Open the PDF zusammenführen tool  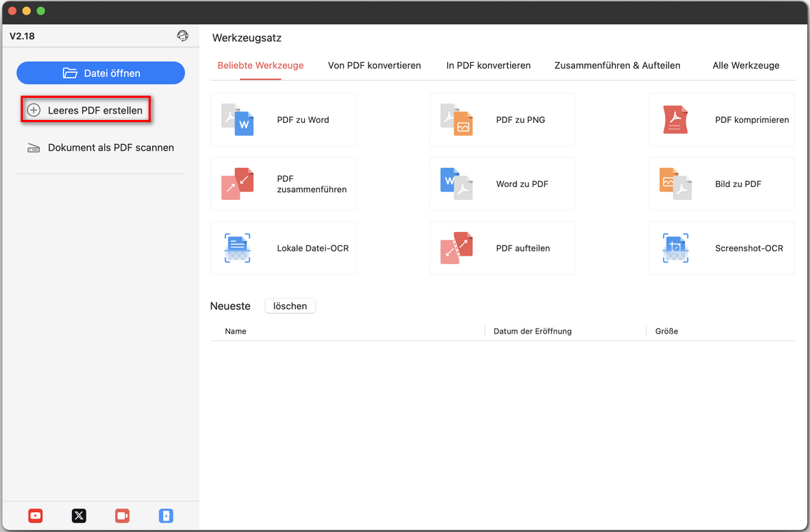(283, 184)
